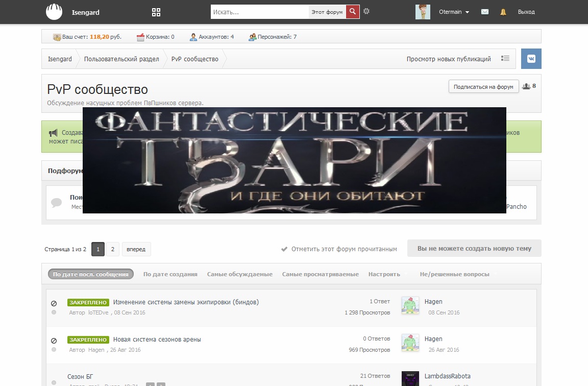Click LambdassRabota avatar thumbnail
Image resolution: width=588 pixels, height=386 pixels.
pos(410,378)
